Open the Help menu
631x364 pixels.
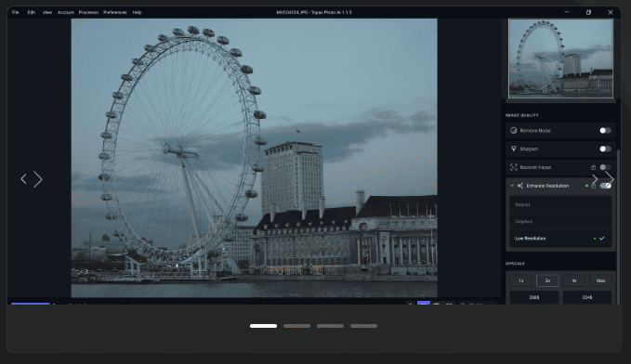[138, 12]
